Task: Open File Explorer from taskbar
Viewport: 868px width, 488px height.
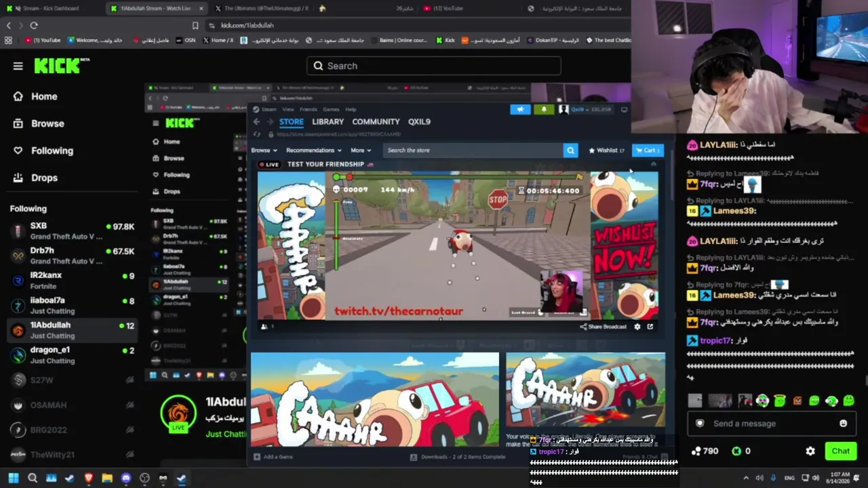Action: click(x=107, y=478)
